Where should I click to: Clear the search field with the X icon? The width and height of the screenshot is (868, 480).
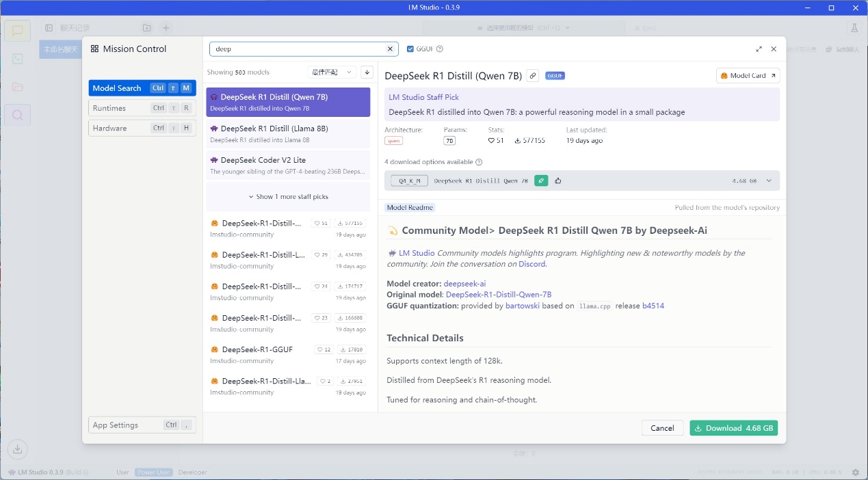pos(390,49)
